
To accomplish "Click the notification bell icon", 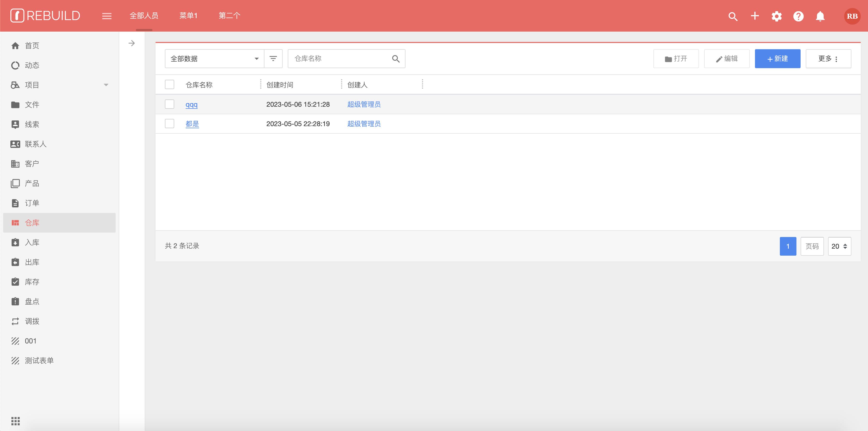I will click(820, 16).
